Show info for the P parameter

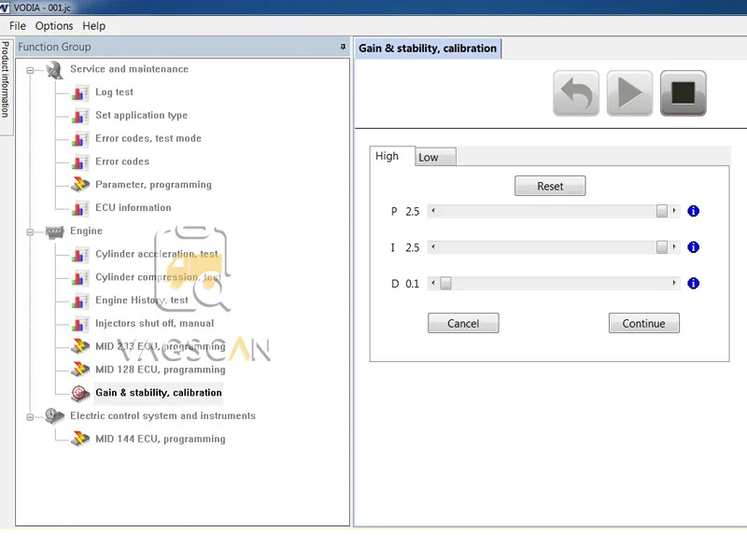pyautogui.click(x=693, y=211)
